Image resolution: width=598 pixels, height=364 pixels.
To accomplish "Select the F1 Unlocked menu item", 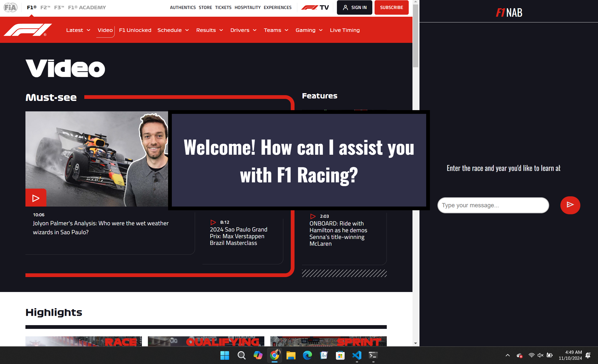I will 135,30.
